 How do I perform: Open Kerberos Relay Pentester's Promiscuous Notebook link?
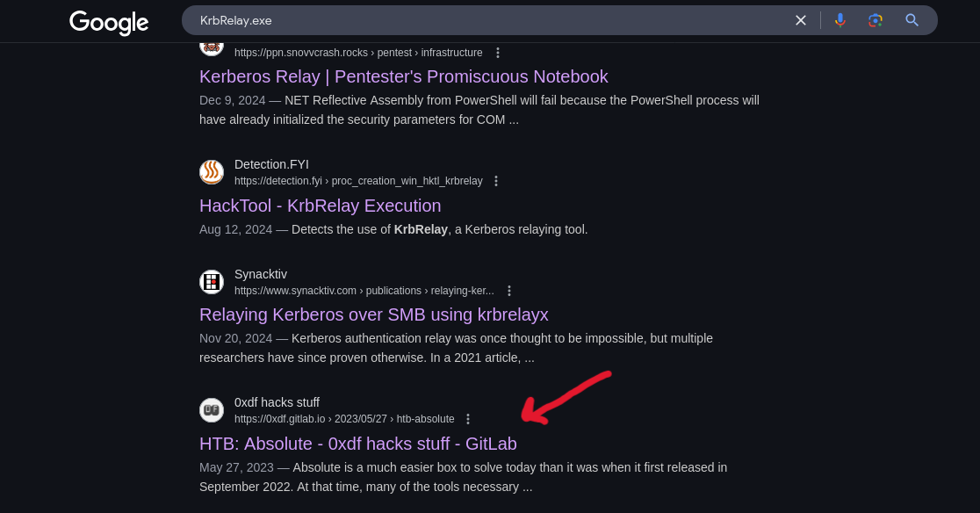coord(403,76)
